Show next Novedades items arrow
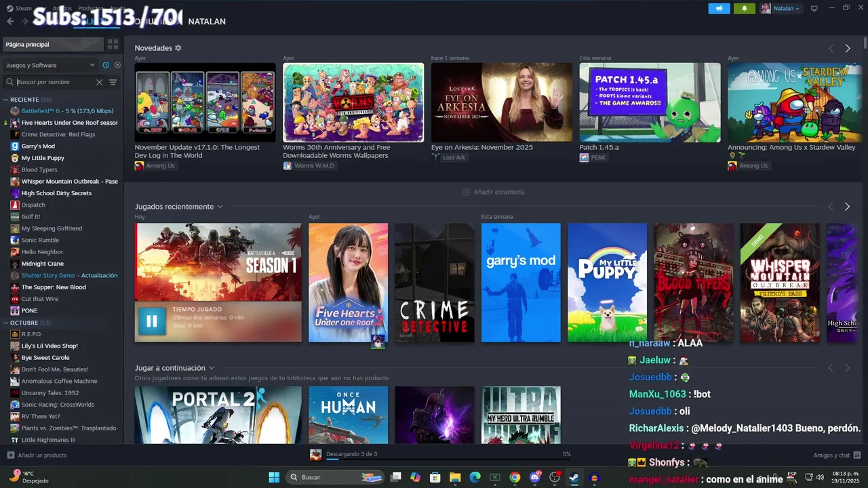Image resolution: width=868 pixels, height=488 pixels. pyautogui.click(x=847, y=48)
